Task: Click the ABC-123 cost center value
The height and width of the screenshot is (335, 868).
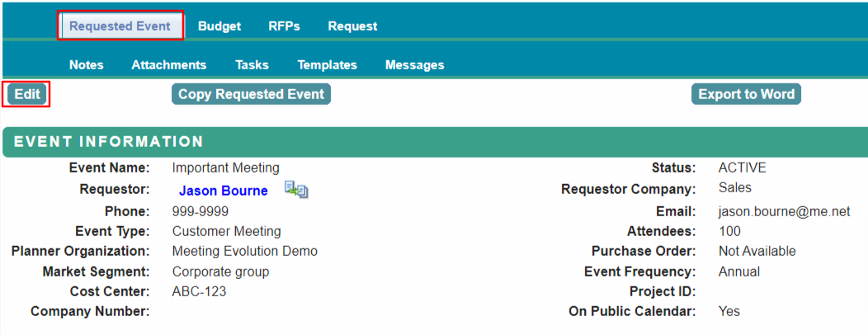Action: click(199, 291)
